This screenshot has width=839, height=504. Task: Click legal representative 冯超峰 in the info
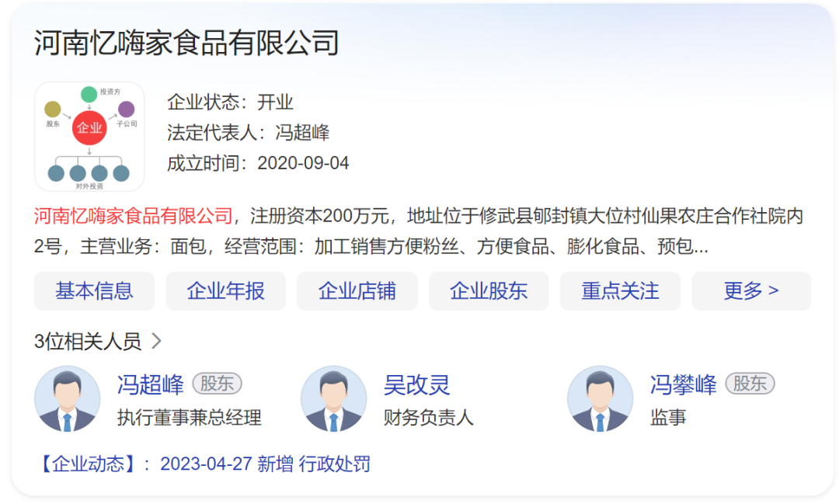(x=302, y=133)
